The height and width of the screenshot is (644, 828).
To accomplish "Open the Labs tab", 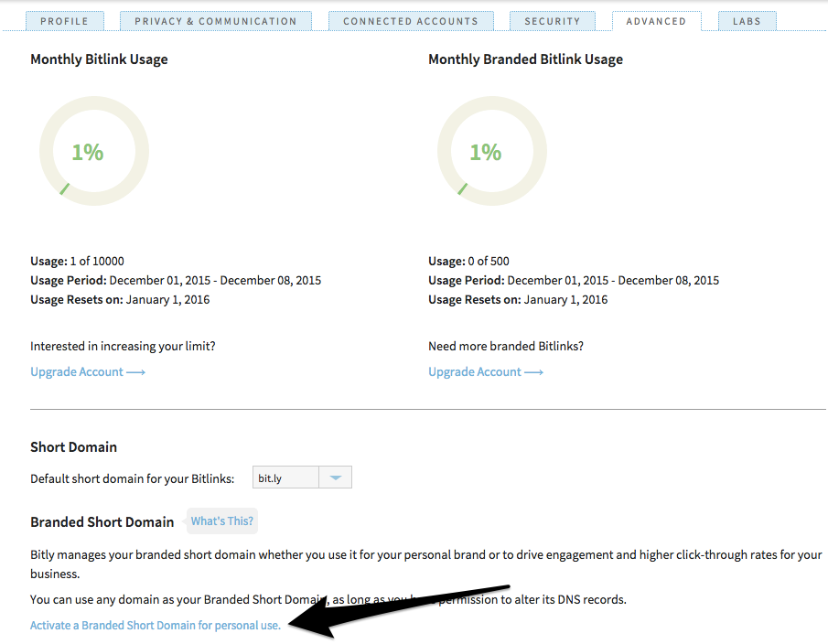I will 747,21.
